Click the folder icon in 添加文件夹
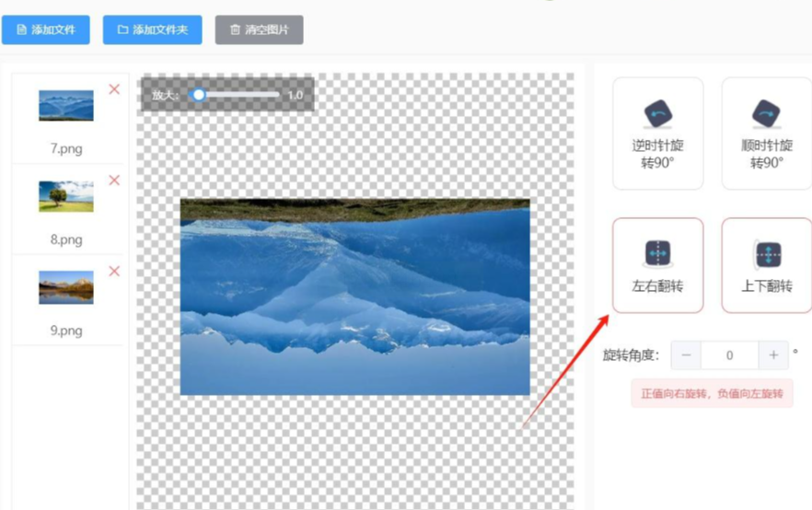Image resolution: width=812 pixels, height=510 pixels. pyautogui.click(x=122, y=29)
